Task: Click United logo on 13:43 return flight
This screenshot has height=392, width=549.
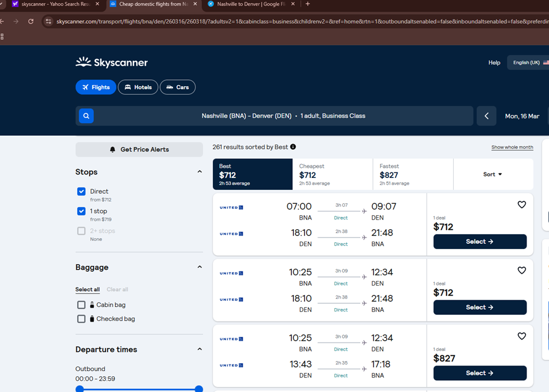Action: [x=231, y=365]
